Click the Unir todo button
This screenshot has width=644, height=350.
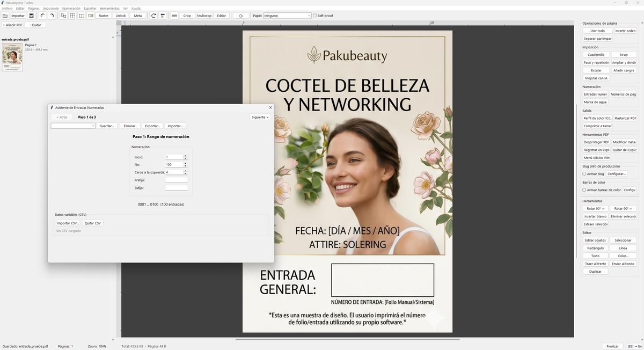click(597, 31)
